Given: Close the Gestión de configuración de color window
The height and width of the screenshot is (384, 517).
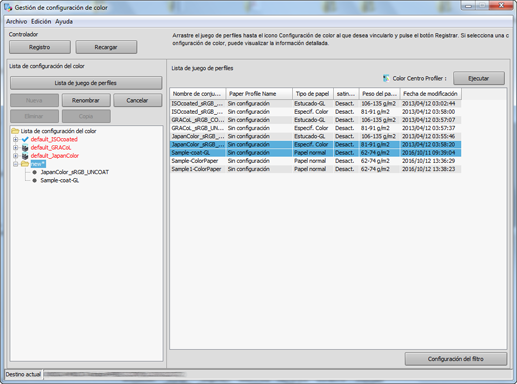Looking at the screenshot, I should [x=501, y=5].
